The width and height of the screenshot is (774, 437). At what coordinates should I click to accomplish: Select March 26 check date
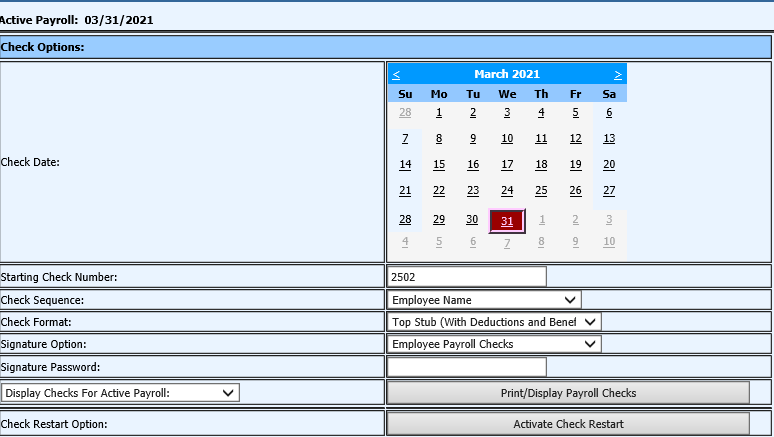pos(575,191)
